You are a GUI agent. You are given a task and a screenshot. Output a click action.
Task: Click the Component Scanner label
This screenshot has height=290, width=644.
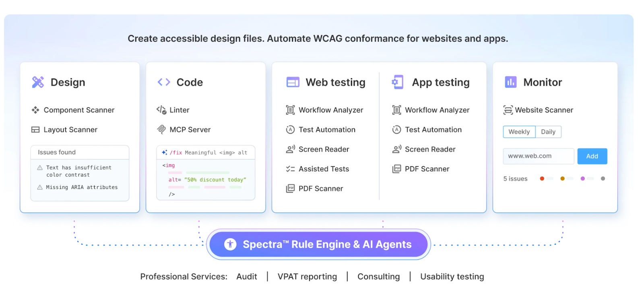click(79, 110)
